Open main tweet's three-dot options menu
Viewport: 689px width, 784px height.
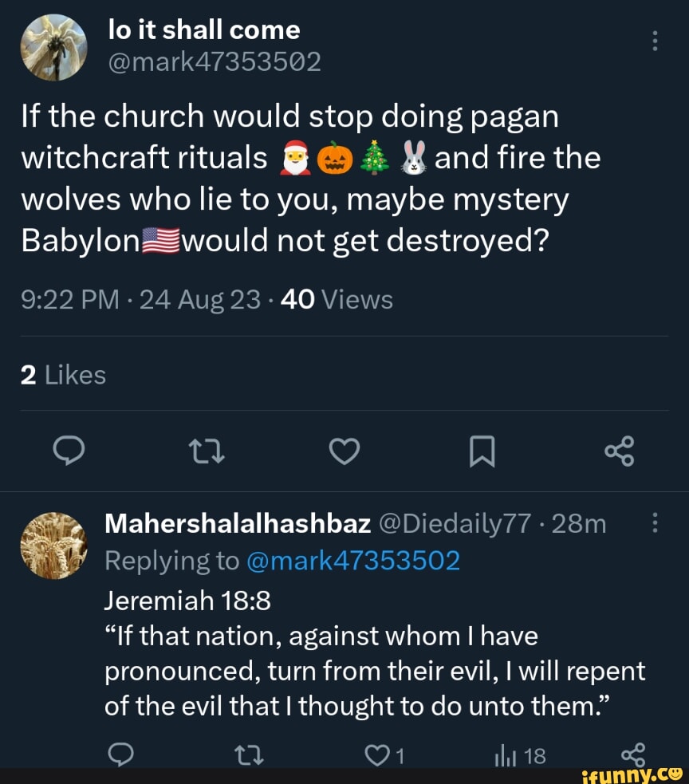655,41
